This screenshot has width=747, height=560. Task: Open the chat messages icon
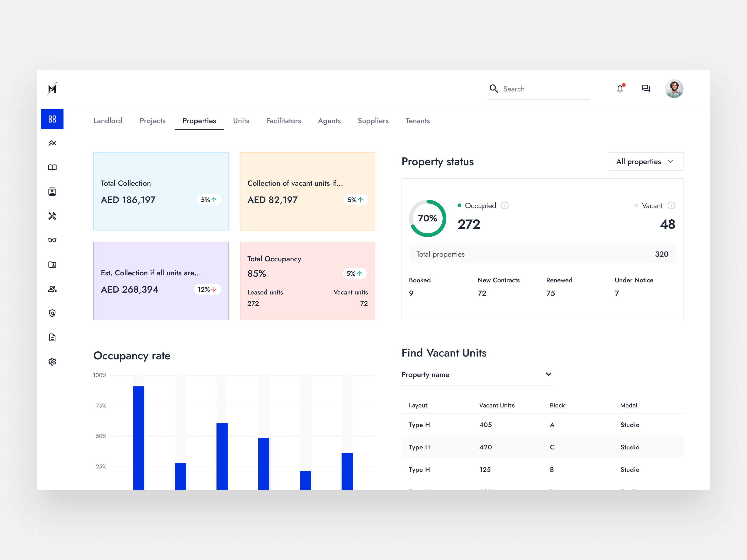(x=646, y=89)
